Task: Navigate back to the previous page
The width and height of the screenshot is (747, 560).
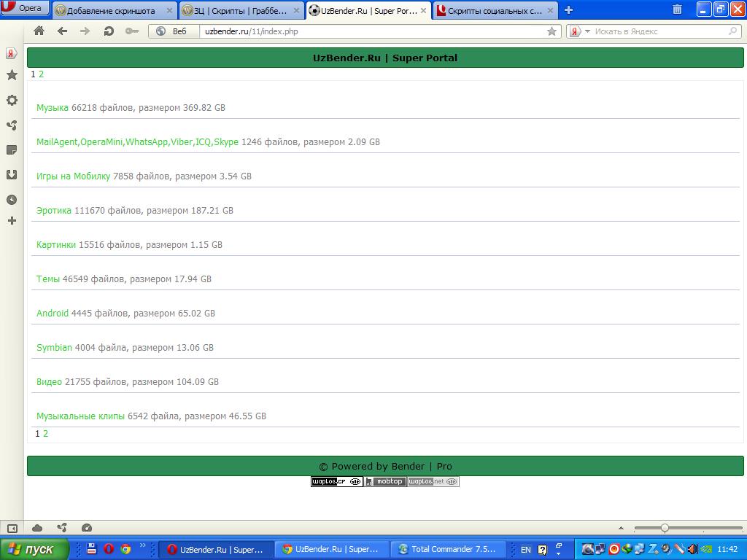Action: point(62,31)
